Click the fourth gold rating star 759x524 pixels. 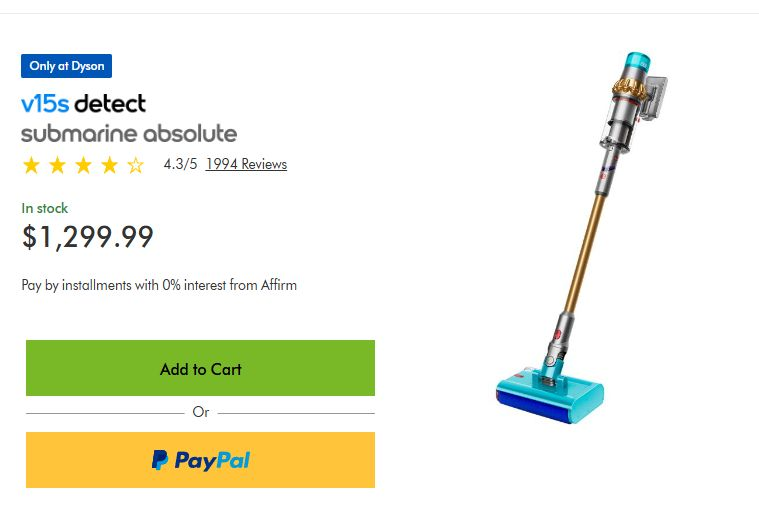click(x=110, y=165)
